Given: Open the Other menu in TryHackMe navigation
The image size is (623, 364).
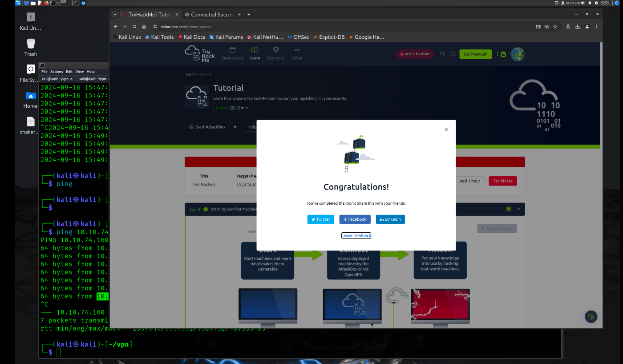Looking at the screenshot, I should [x=297, y=54].
